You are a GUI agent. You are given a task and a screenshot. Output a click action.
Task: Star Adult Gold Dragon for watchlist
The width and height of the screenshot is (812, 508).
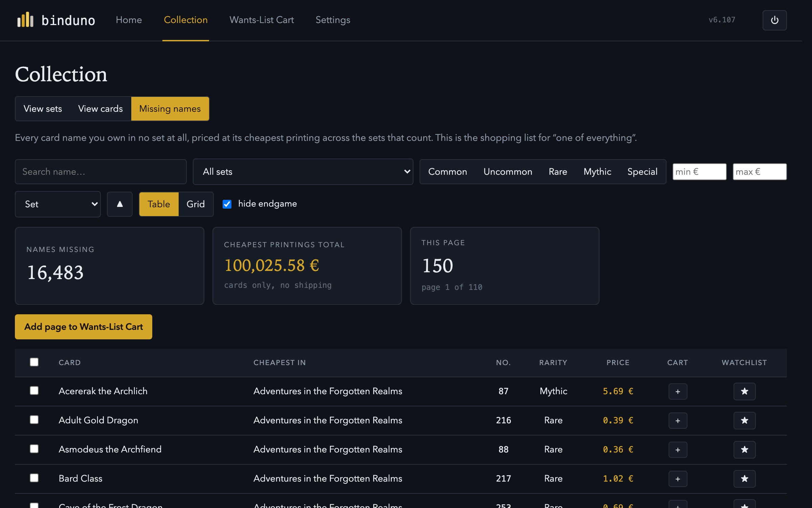744,421
